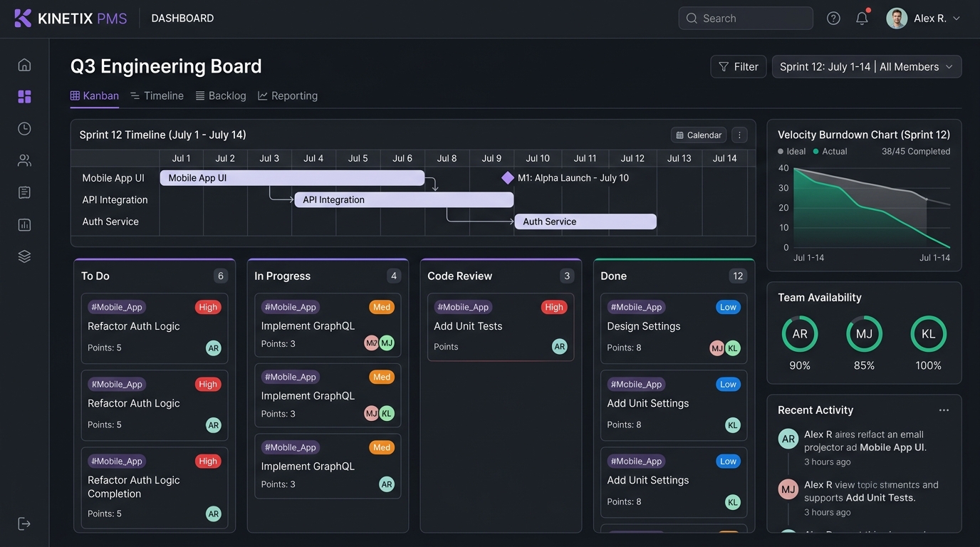Click the Calendar button in the timeline
Viewport: 980px width, 547px height.
click(699, 135)
